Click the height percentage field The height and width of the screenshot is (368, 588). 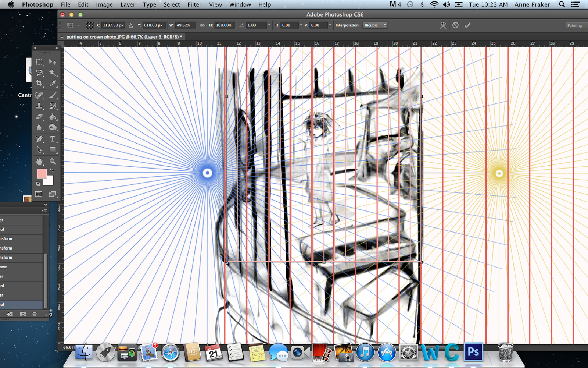click(224, 25)
